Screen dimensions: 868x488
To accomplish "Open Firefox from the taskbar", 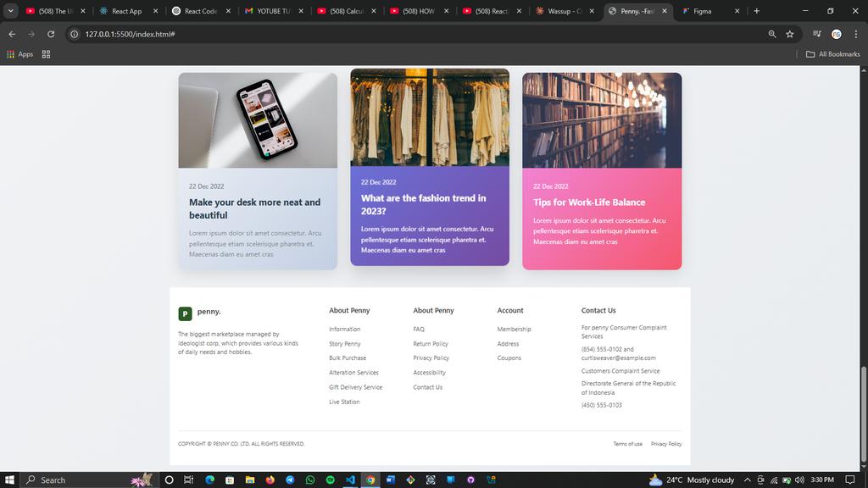I will pos(269,480).
